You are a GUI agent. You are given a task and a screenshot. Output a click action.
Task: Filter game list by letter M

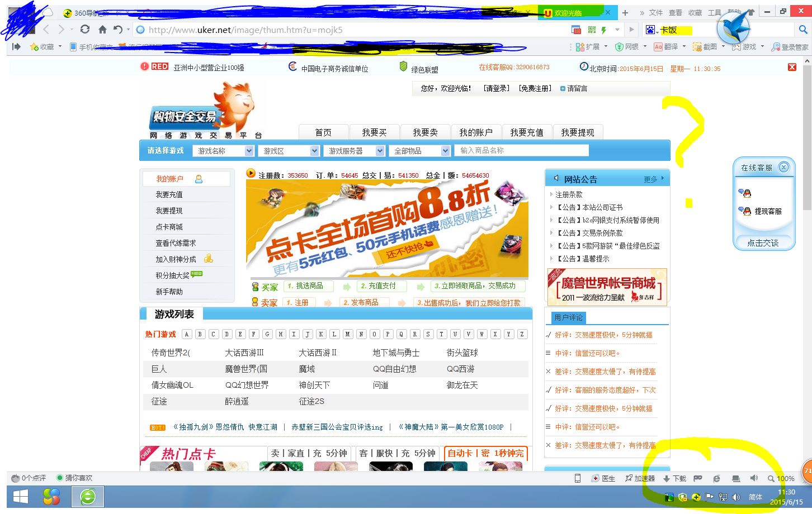point(348,334)
